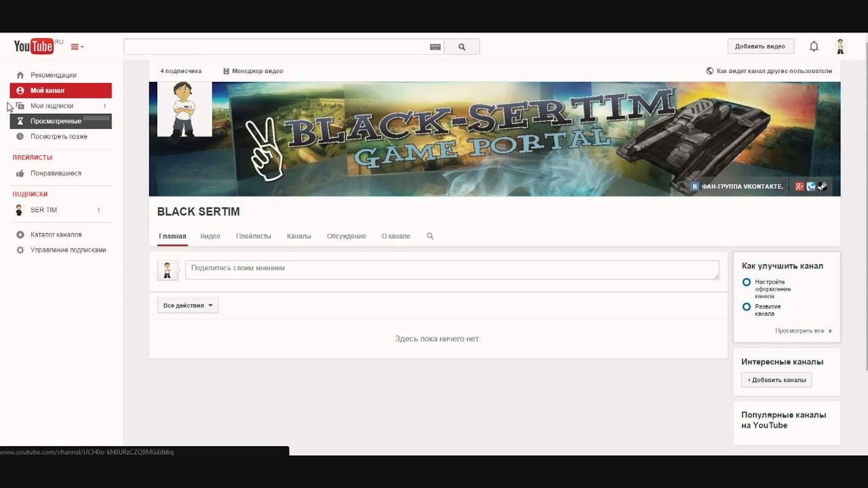868x488 pixels.
Task: Switch to the Видео tab
Action: tap(210, 236)
